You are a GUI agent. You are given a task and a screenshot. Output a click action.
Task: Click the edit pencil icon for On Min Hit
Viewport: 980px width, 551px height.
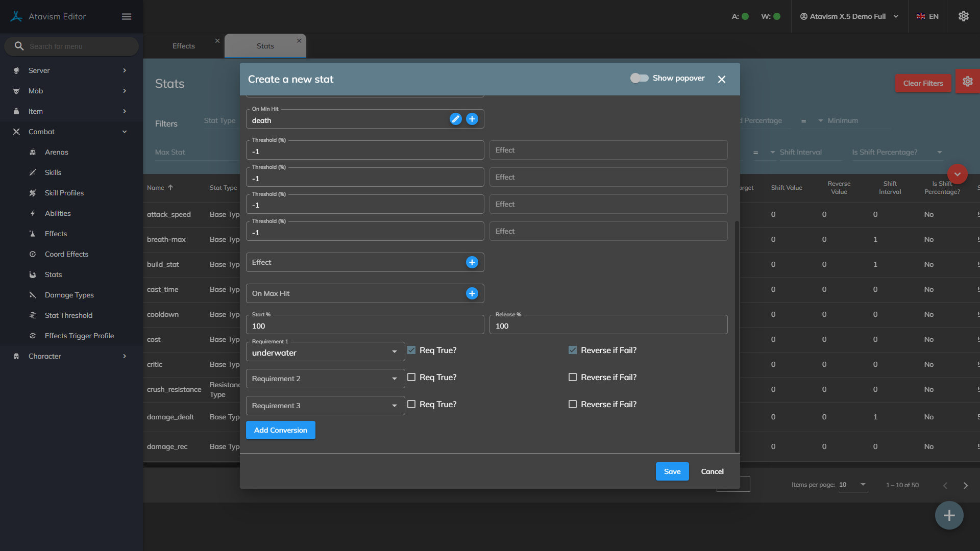(x=455, y=119)
